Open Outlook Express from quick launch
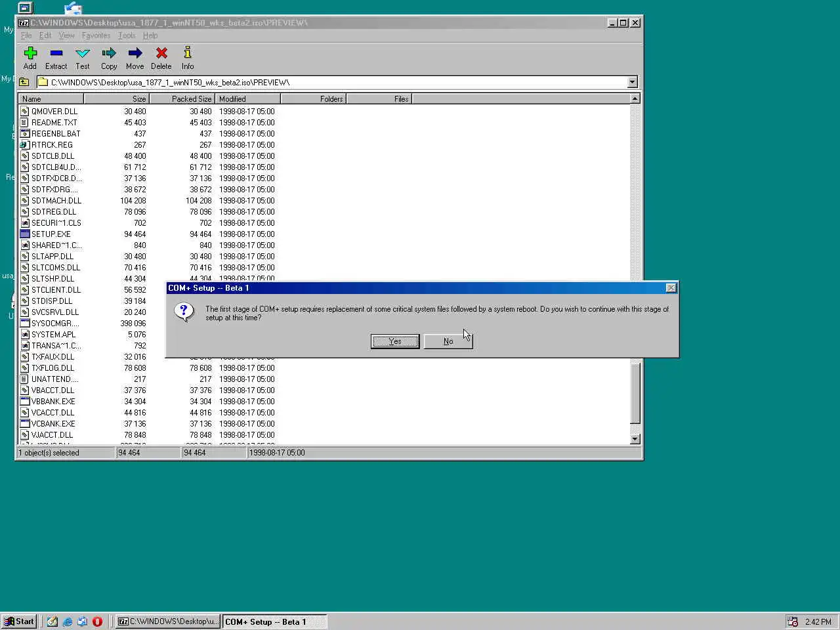Screen dimensions: 840x630 coord(82,621)
